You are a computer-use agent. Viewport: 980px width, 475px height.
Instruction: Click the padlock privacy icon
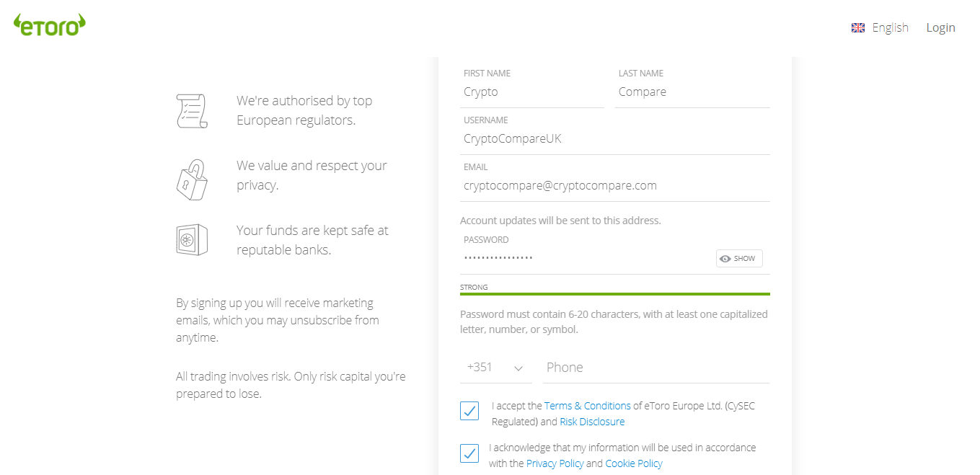192,179
